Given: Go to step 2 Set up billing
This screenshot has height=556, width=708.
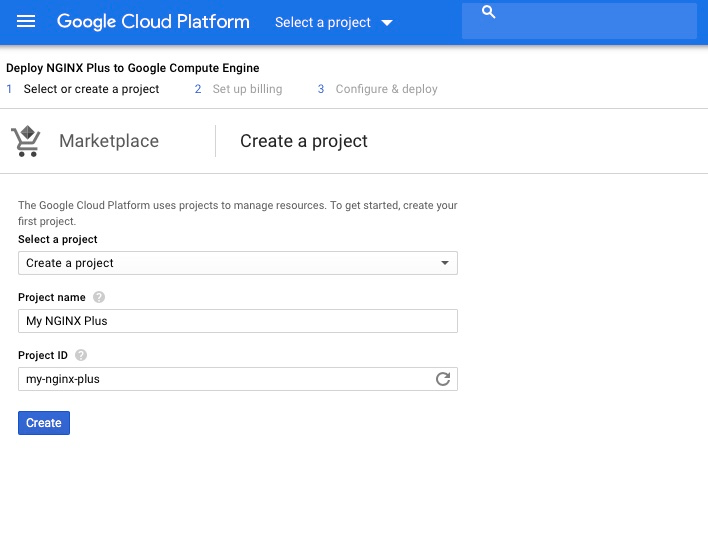Looking at the screenshot, I should pyautogui.click(x=238, y=89).
